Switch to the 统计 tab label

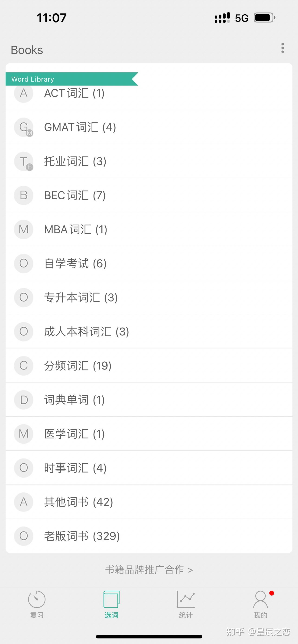[186, 615]
